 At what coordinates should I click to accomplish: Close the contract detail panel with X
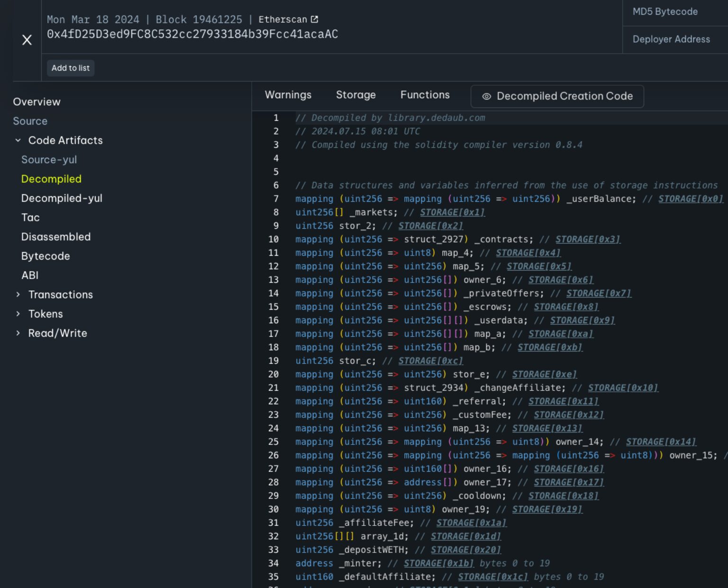coord(27,40)
